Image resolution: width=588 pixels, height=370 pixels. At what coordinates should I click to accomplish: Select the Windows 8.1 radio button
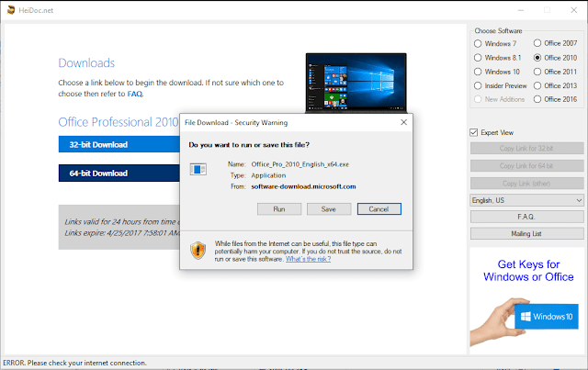click(478, 58)
